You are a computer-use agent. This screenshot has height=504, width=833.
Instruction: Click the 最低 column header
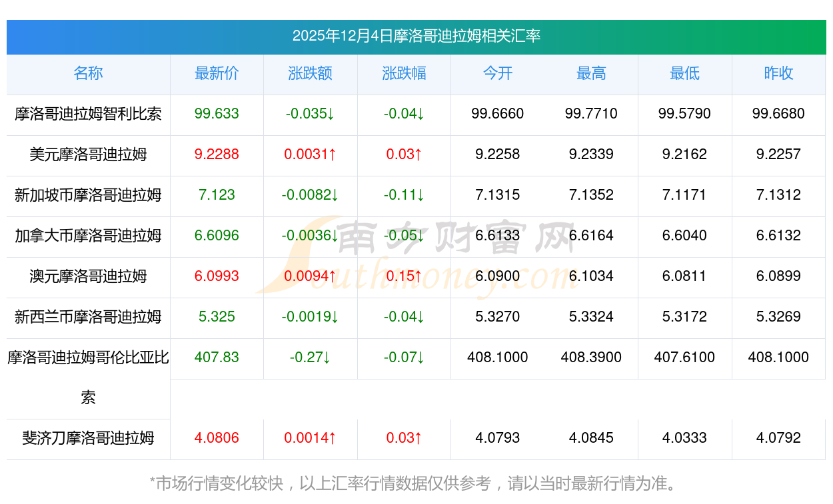click(x=684, y=73)
